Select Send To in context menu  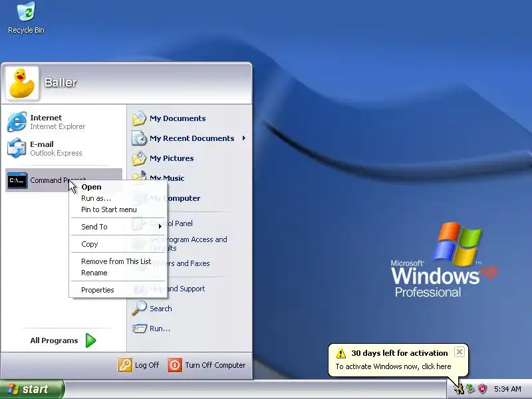coord(118,227)
